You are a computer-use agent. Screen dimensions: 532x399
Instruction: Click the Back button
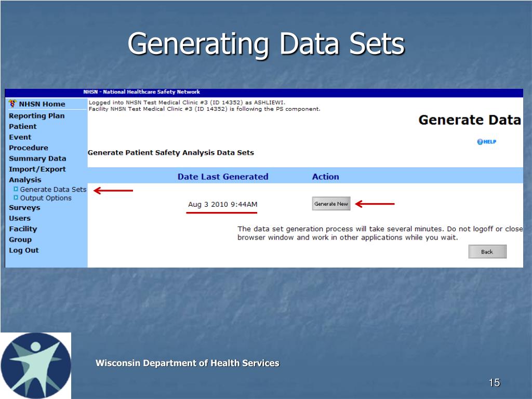[487, 251]
